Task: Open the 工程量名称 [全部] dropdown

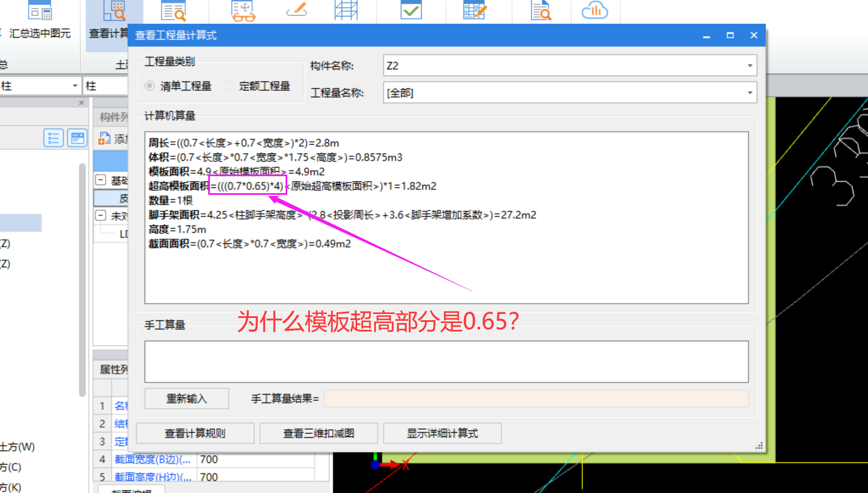Action: point(750,93)
